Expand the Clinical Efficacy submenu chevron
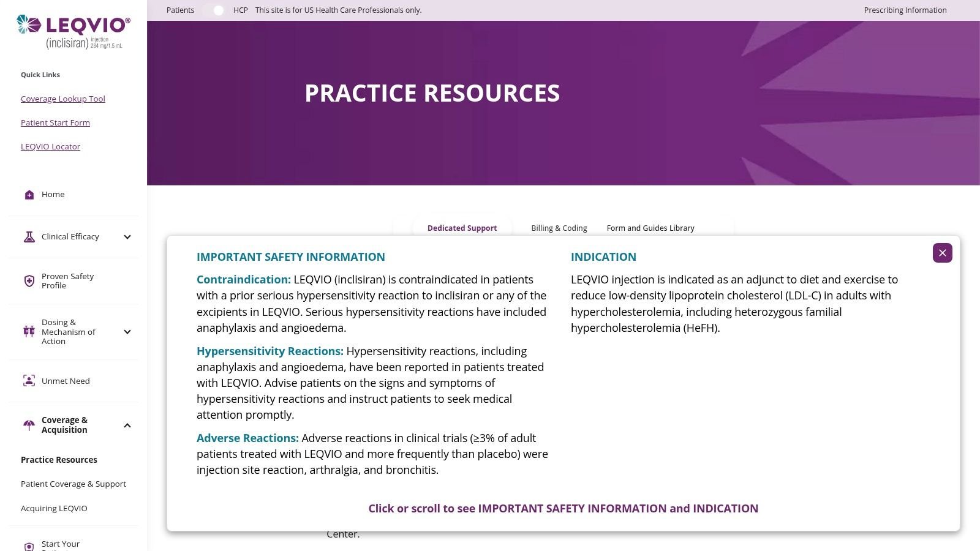 (127, 237)
